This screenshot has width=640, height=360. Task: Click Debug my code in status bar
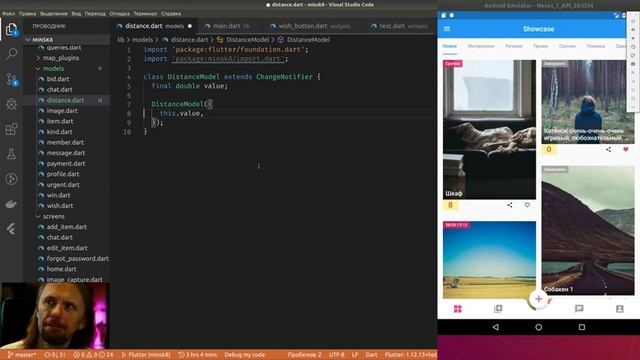[244, 355]
